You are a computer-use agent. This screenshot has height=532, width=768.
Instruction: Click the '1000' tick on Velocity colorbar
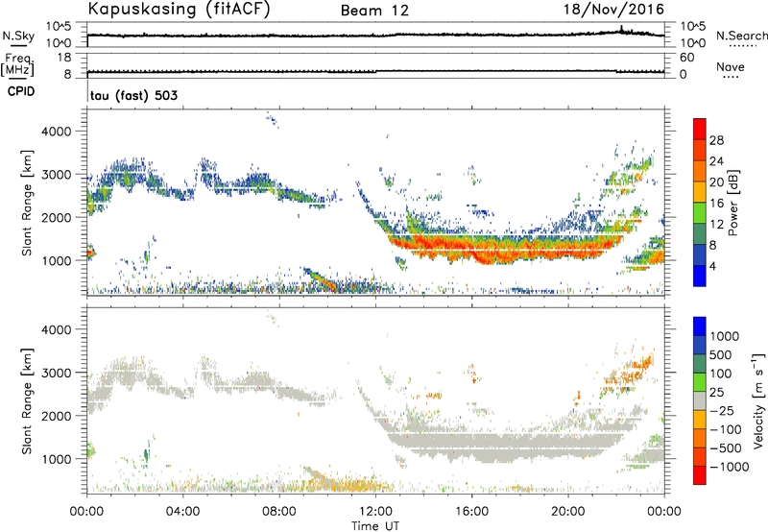724,336
